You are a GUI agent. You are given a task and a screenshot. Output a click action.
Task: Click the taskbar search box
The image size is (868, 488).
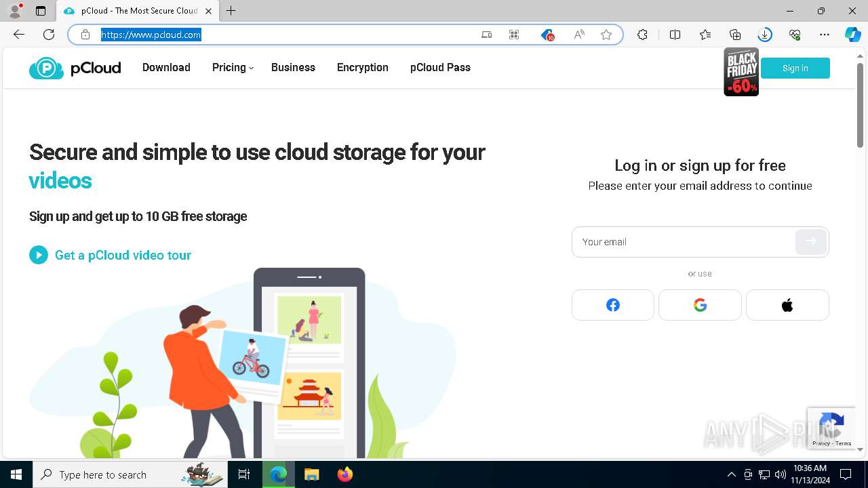tap(130, 474)
